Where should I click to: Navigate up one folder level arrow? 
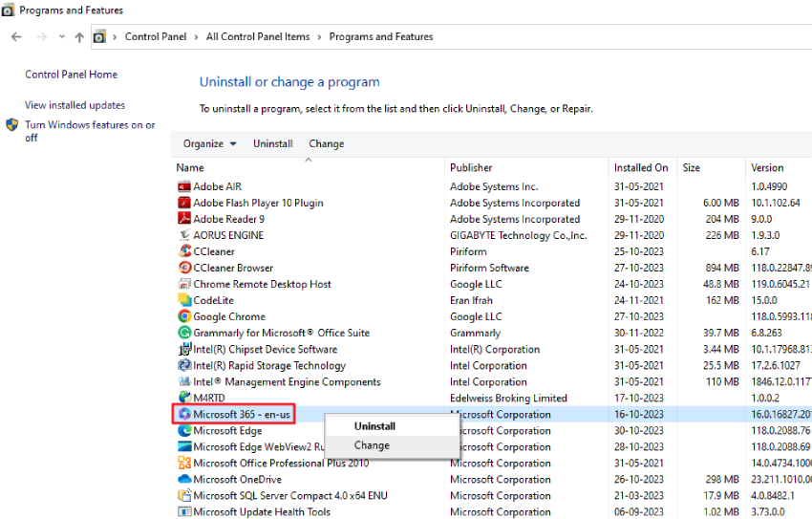(79, 37)
